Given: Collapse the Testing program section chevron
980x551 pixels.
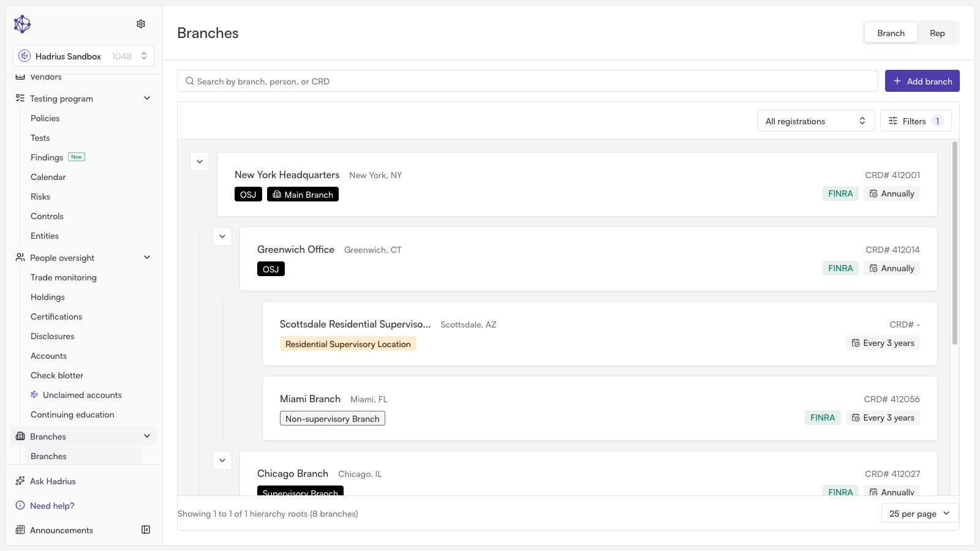Looking at the screenshot, I should [147, 98].
